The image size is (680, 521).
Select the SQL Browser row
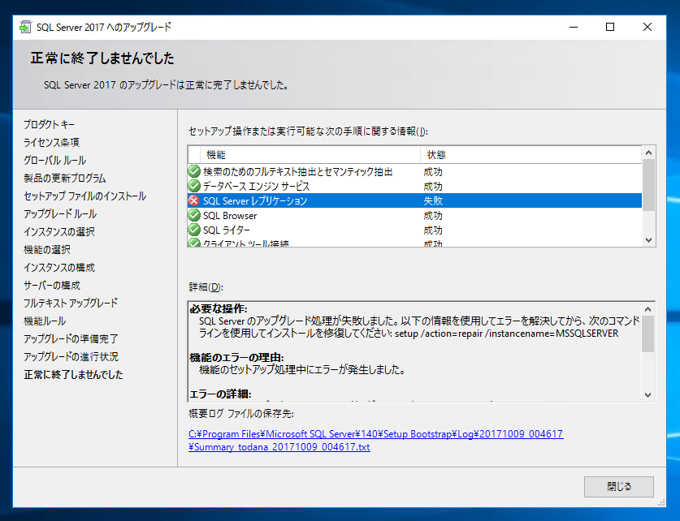point(415,215)
